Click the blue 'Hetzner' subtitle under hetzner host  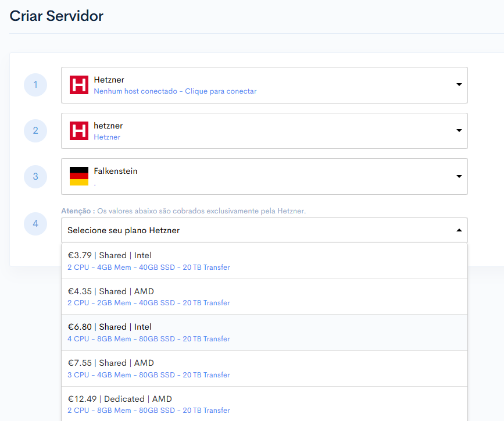click(107, 137)
